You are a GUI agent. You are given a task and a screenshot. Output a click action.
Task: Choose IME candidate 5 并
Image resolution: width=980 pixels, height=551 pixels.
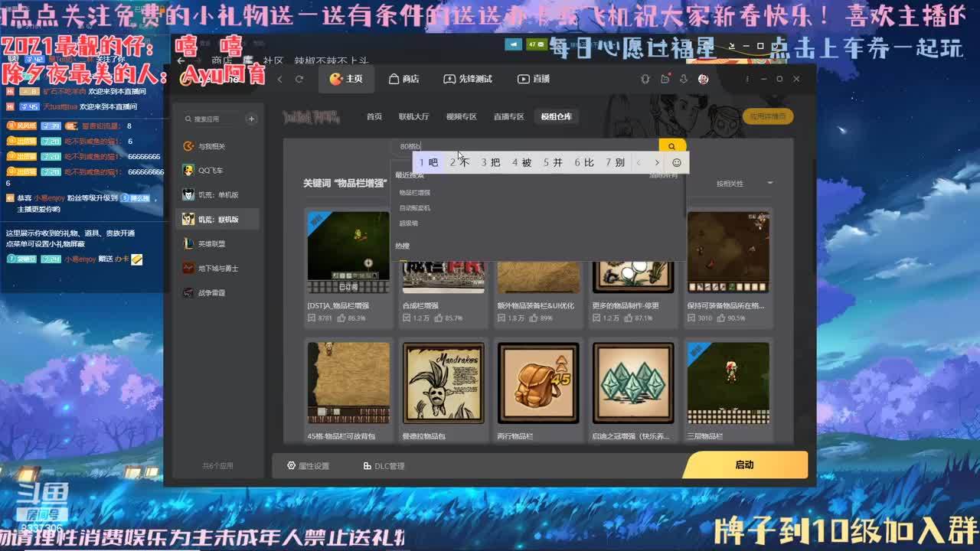click(x=553, y=162)
